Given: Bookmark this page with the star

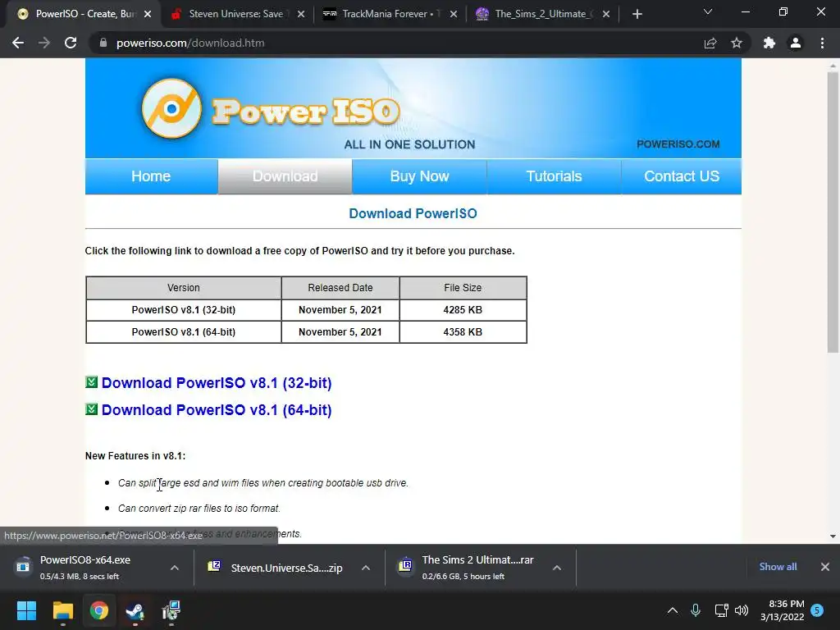Looking at the screenshot, I should [737, 43].
